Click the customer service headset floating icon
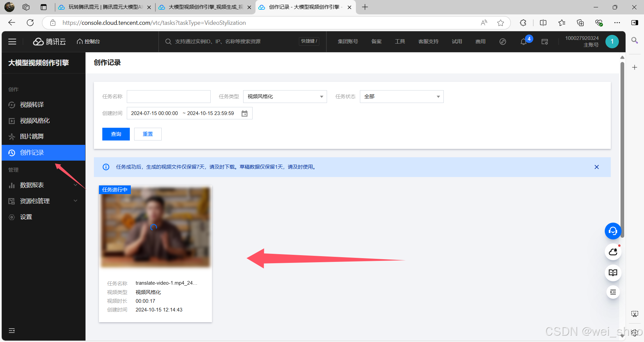Image resolution: width=644 pixels, height=342 pixels. point(613,231)
